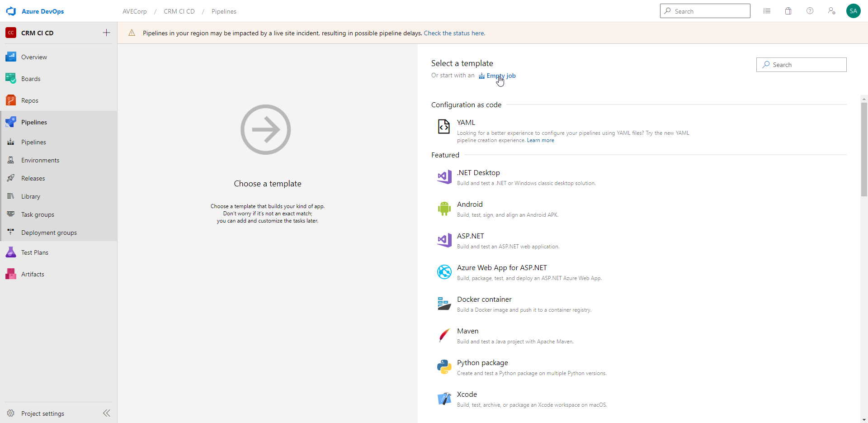Click the Azure DevOps logo icon
Image resolution: width=868 pixels, height=423 pixels.
point(11,11)
